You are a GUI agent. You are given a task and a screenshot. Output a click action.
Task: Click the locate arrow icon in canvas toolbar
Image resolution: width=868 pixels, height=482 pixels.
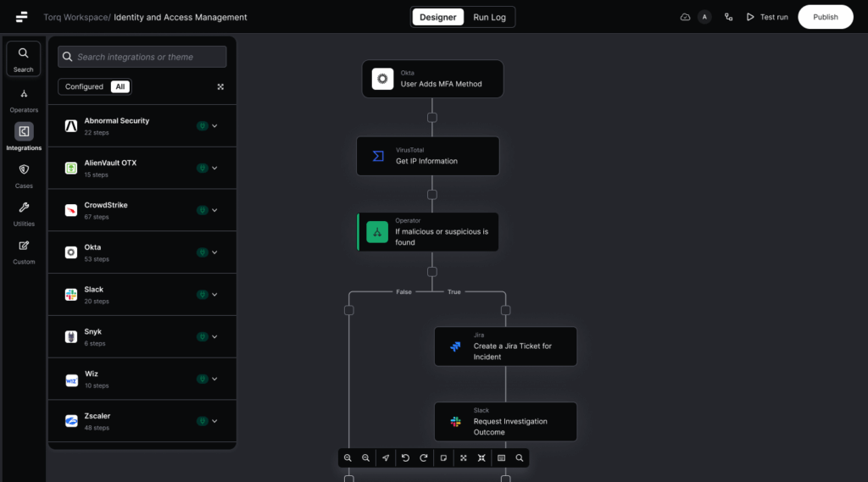[386, 457]
